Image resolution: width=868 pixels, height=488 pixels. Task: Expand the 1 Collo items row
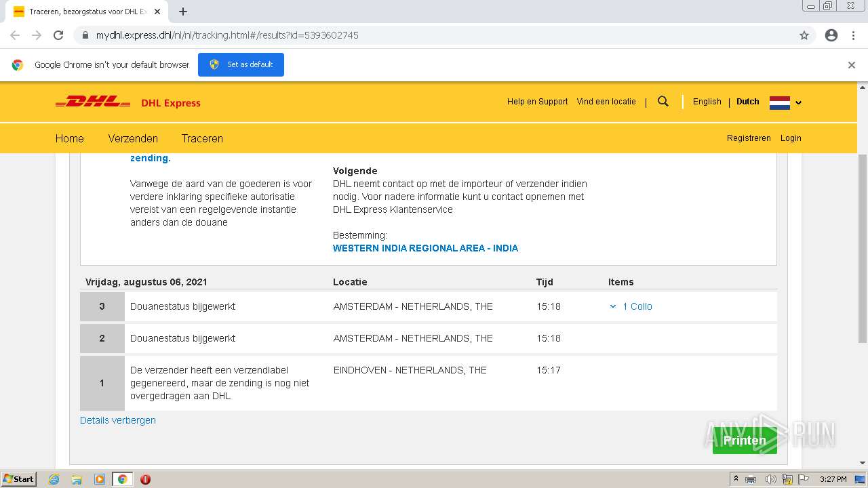[631, 306]
